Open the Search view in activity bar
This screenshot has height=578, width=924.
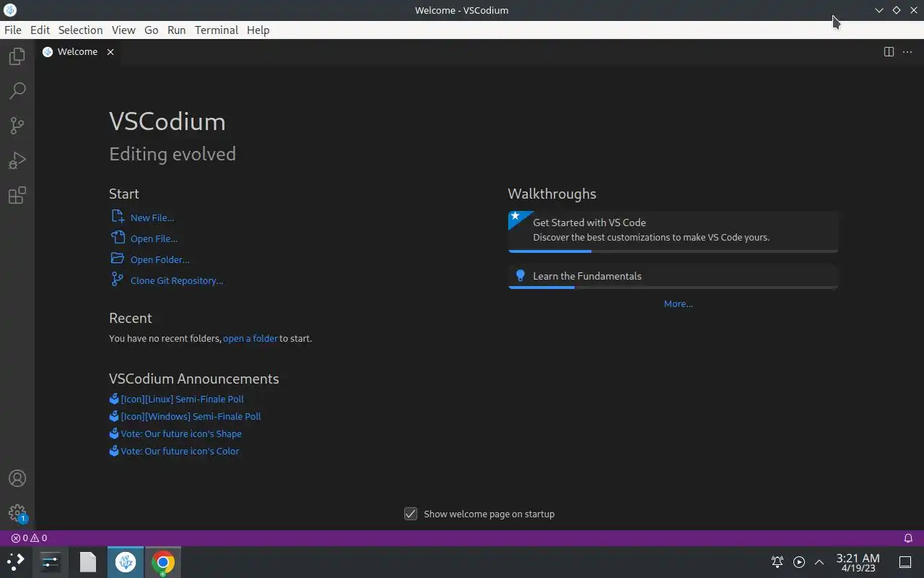click(17, 91)
